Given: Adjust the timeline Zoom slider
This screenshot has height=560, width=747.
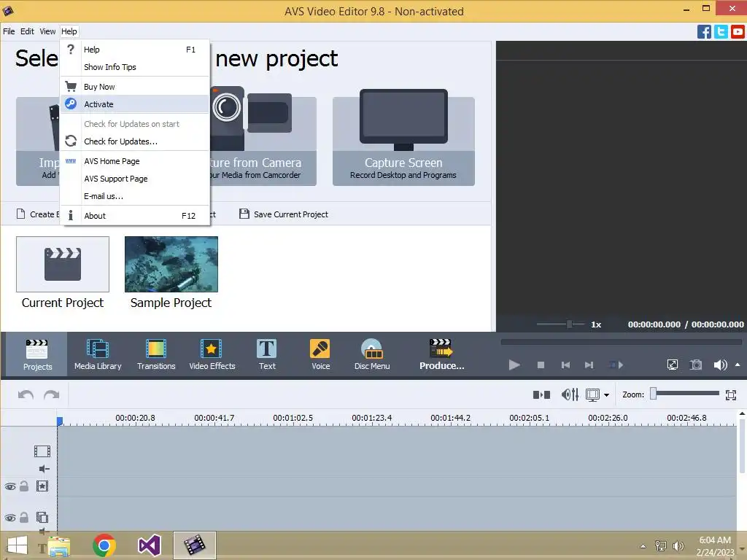Looking at the screenshot, I should 685,393.
